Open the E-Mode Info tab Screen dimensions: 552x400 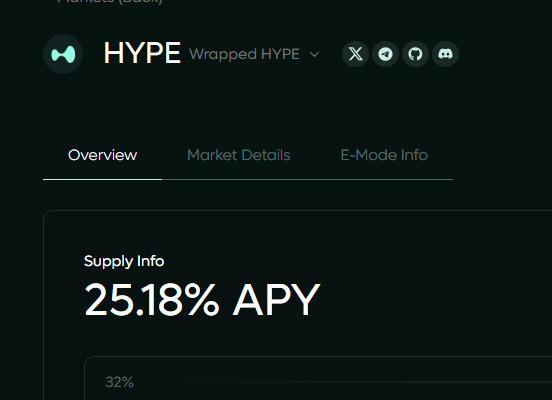(x=384, y=155)
